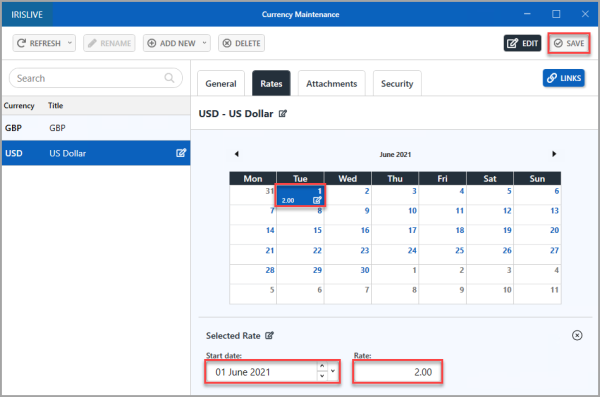Expand the Add New dropdown arrow

pyautogui.click(x=205, y=43)
